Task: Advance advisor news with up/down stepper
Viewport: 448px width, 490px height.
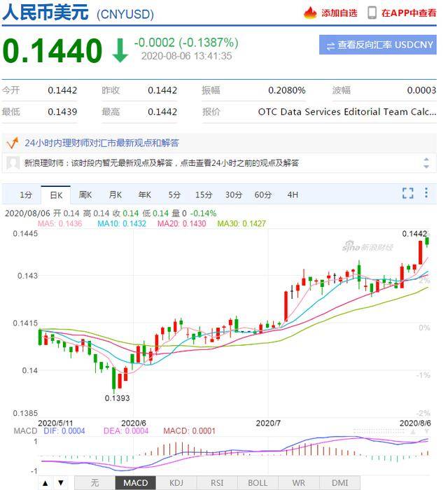Action: click(x=426, y=163)
